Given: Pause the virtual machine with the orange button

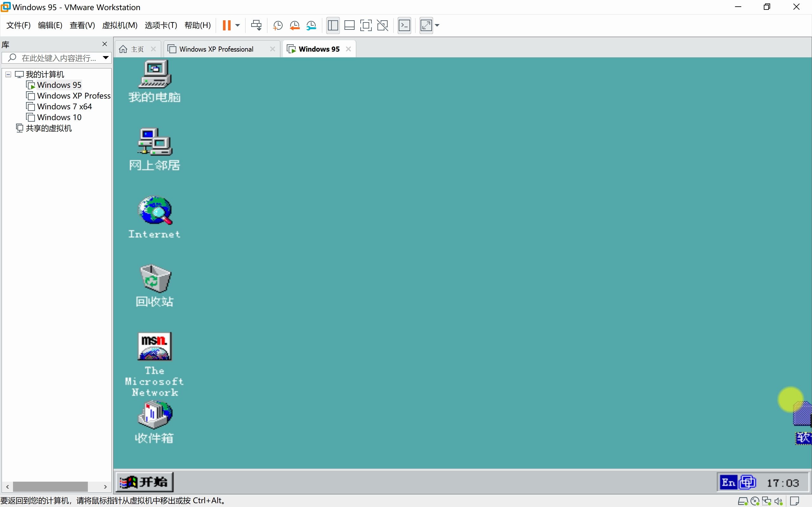Looking at the screenshot, I should tap(226, 25).
